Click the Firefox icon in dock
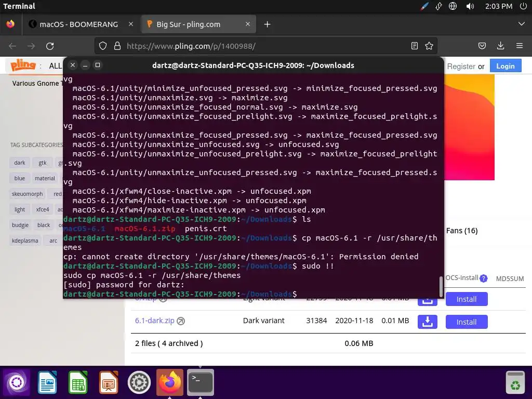This screenshot has height=399, width=532. click(170, 382)
